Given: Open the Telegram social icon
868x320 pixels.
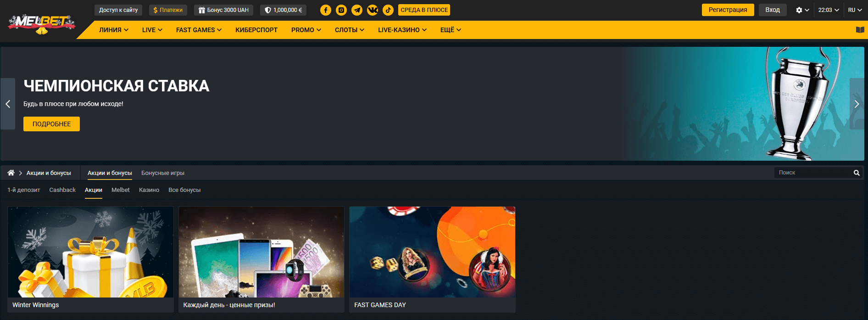Looking at the screenshot, I should tap(357, 10).
